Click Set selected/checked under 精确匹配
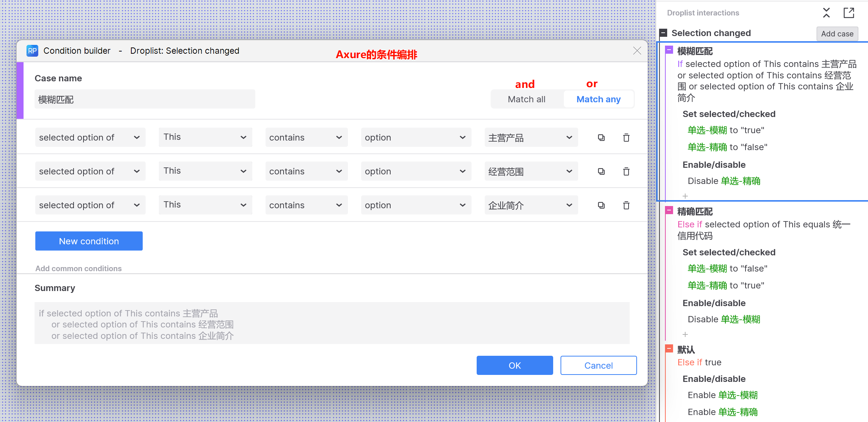Image resolution: width=868 pixels, height=422 pixels. pyautogui.click(x=729, y=252)
